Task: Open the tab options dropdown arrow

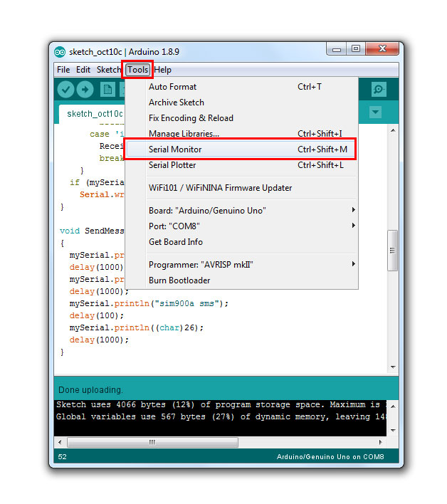Action: [375, 112]
